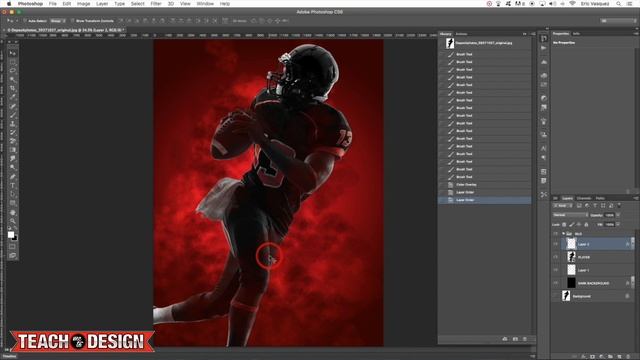Enable the Auto-Select checkbox
The image size is (640, 360).
click(x=25, y=21)
